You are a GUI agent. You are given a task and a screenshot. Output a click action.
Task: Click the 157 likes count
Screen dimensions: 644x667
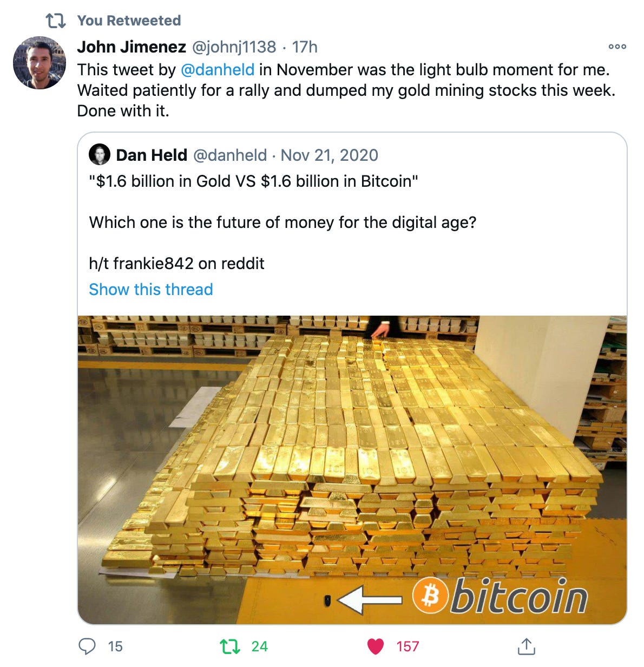pyautogui.click(x=408, y=646)
